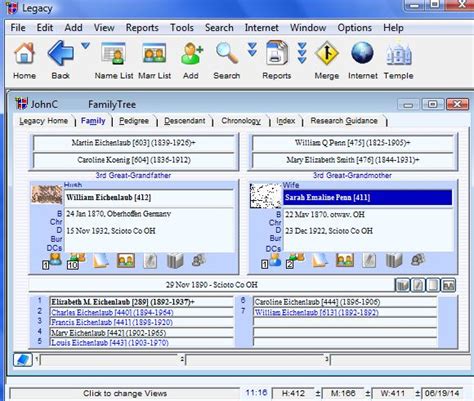
Task: Open the Internet globe icon
Action: pos(362,53)
